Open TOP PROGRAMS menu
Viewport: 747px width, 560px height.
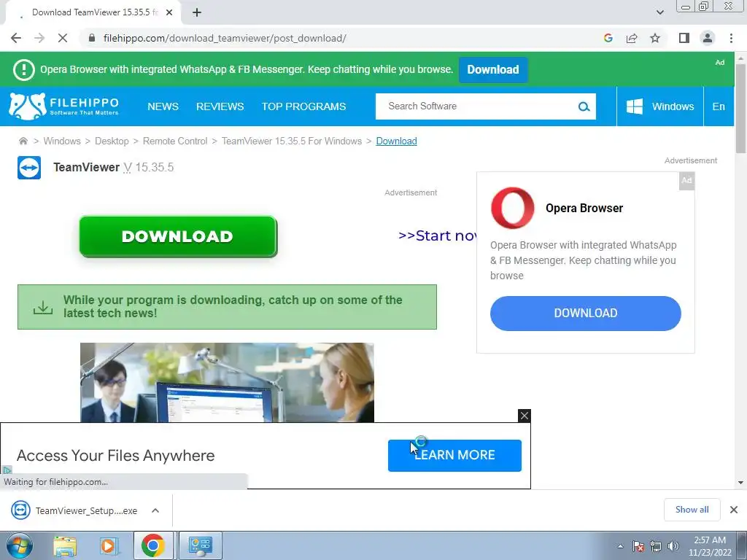pos(304,106)
